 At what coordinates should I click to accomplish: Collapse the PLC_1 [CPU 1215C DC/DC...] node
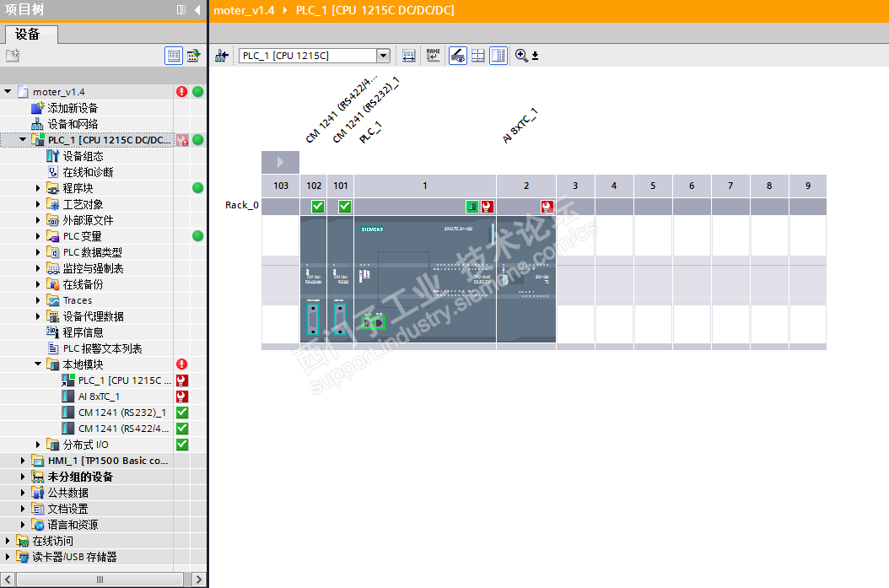pyautogui.click(x=23, y=139)
